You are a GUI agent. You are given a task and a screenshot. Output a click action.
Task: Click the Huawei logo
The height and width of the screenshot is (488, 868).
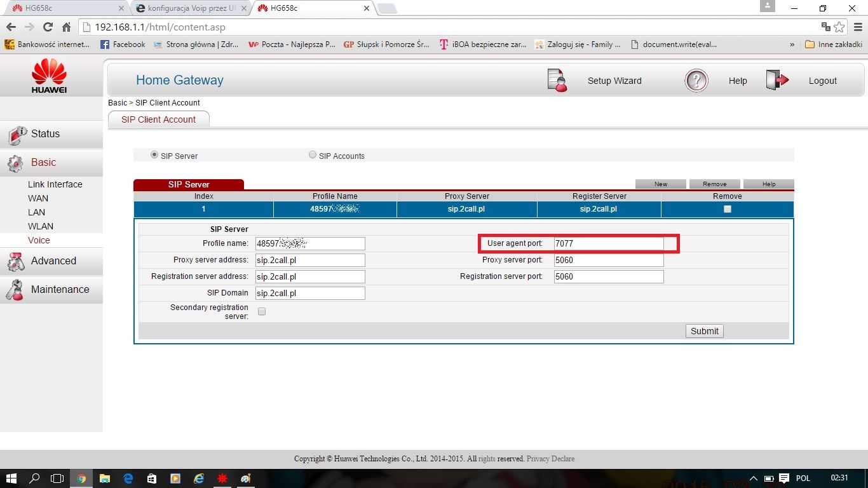click(49, 76)
